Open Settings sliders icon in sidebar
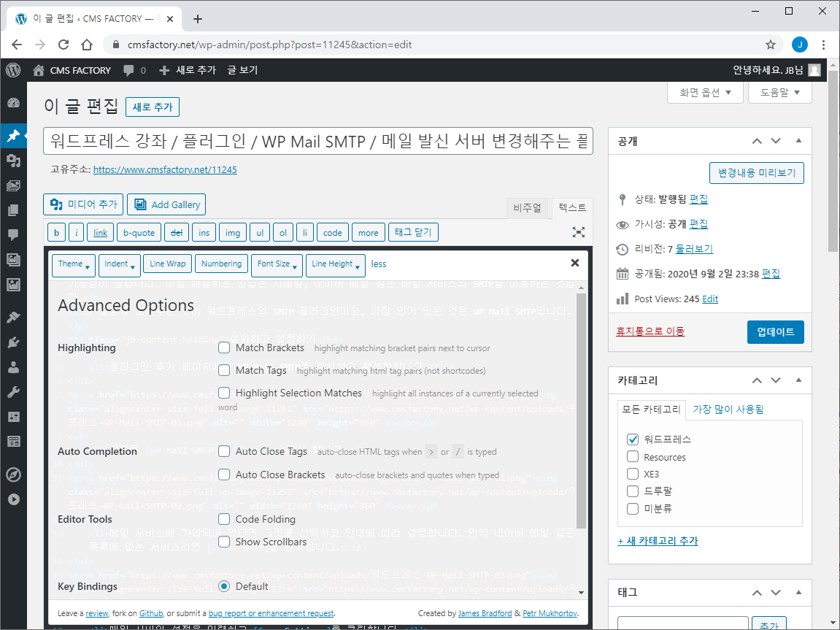Viewport: 840px width, 630px height. coord(13,417)
